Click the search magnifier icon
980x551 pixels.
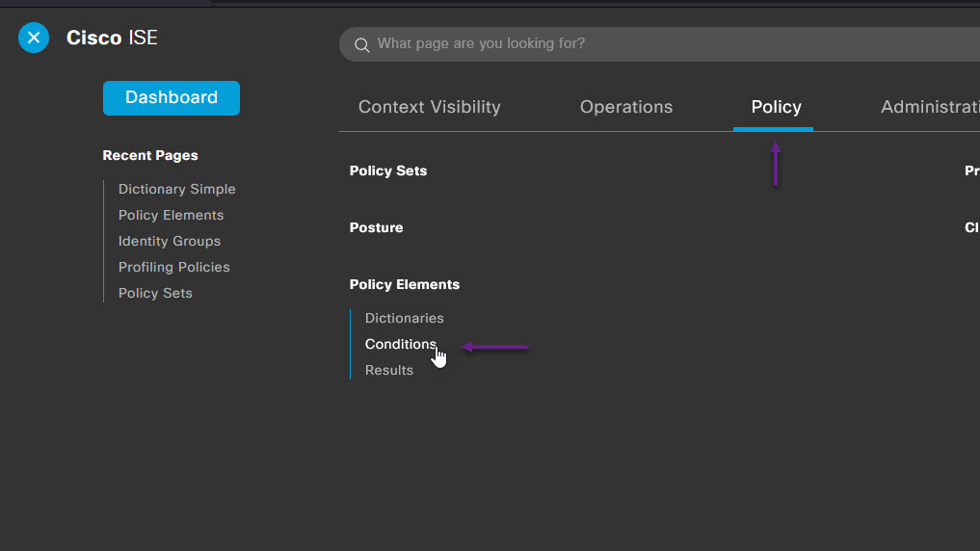tap(362, 44)
